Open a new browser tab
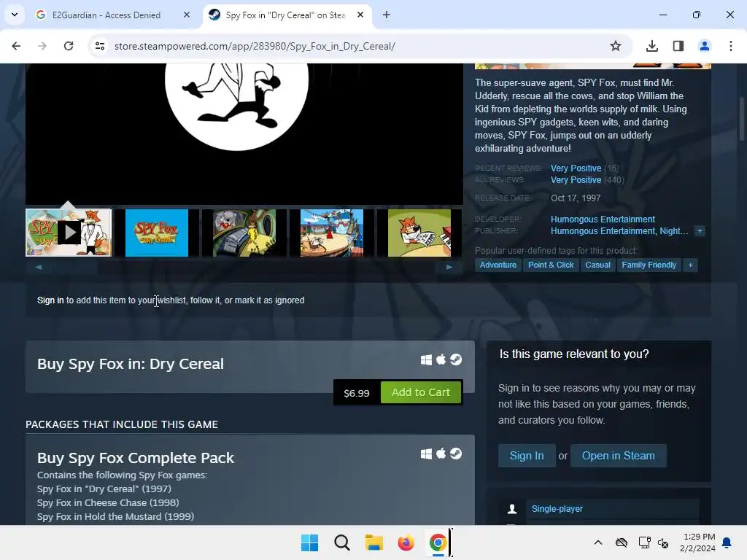This screenshot has width=747, height=560. tap(387, 15)
